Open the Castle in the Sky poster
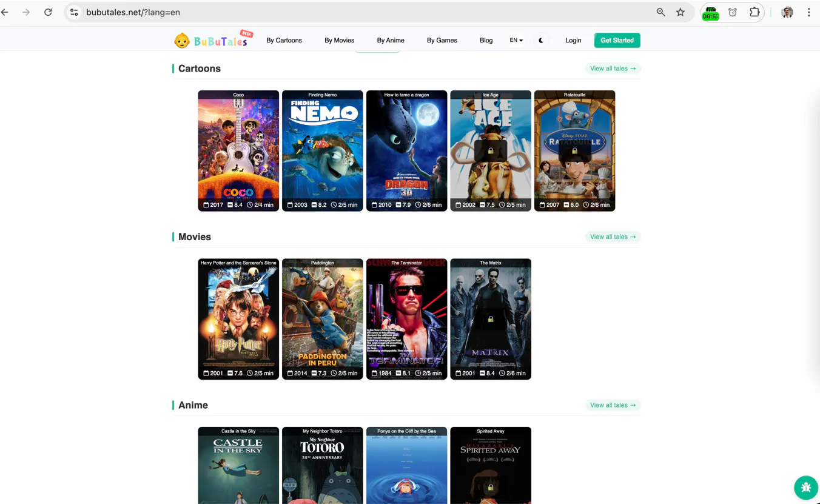Image resolution: width=820 pixels, height=504 pixels. 238,465
